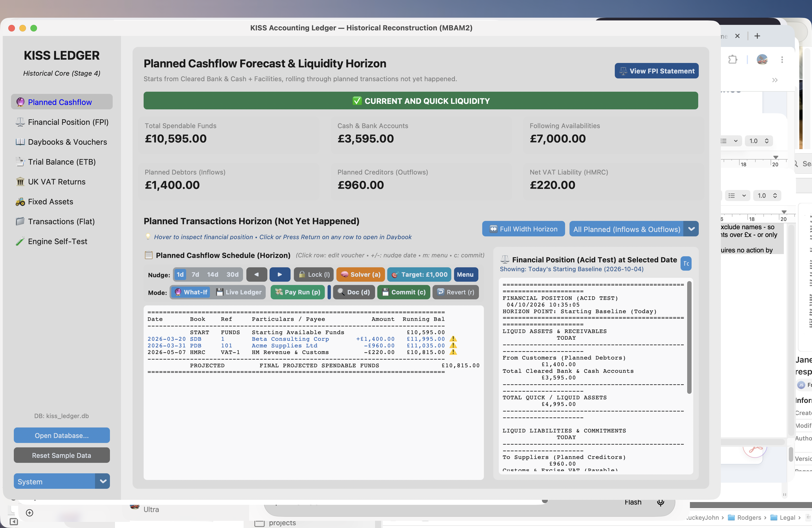Click the Doc (d) magnifier button
Viewport: 812px width, 528px height.
pyautogui.click(x=354, y=292)
